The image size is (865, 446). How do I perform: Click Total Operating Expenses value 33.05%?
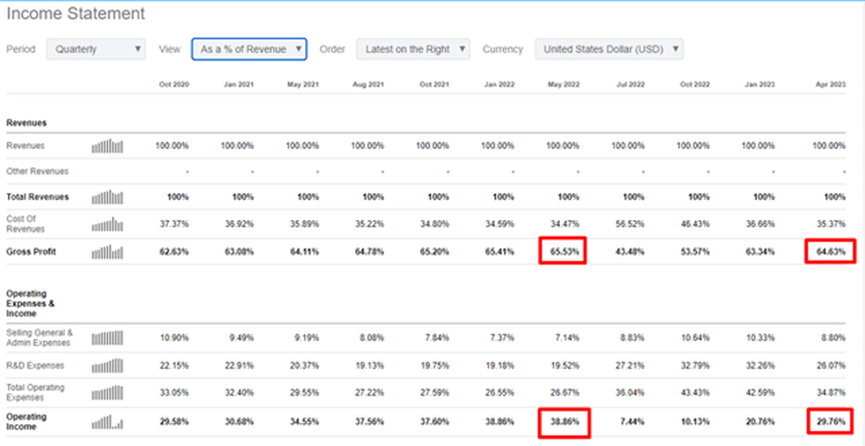(174, 392)
